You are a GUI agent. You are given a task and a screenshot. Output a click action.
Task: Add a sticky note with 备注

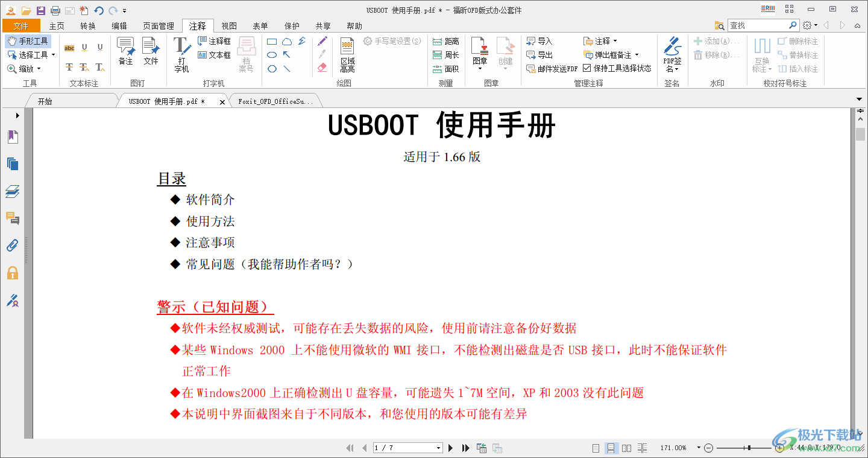click(x=125, y=51)
